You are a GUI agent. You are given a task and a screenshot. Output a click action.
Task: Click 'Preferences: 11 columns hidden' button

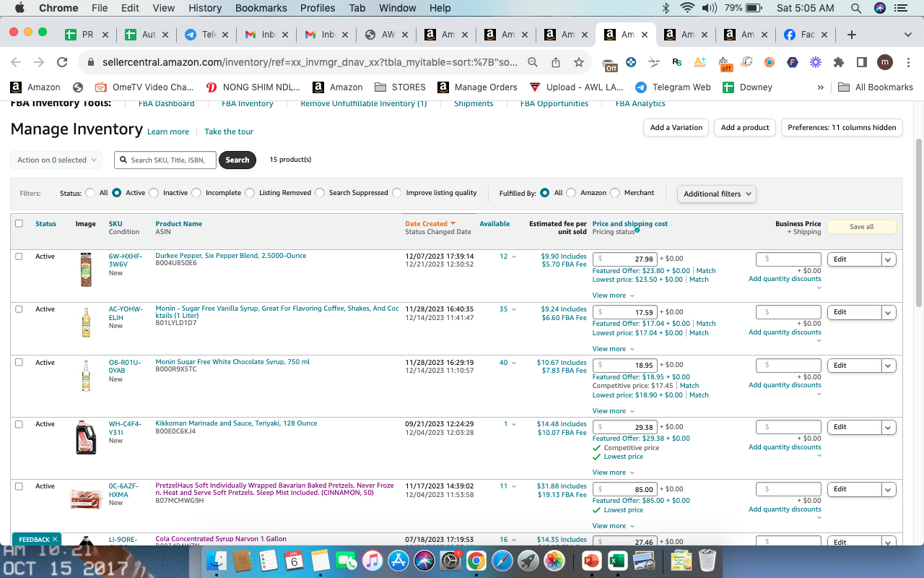(842, 127)
